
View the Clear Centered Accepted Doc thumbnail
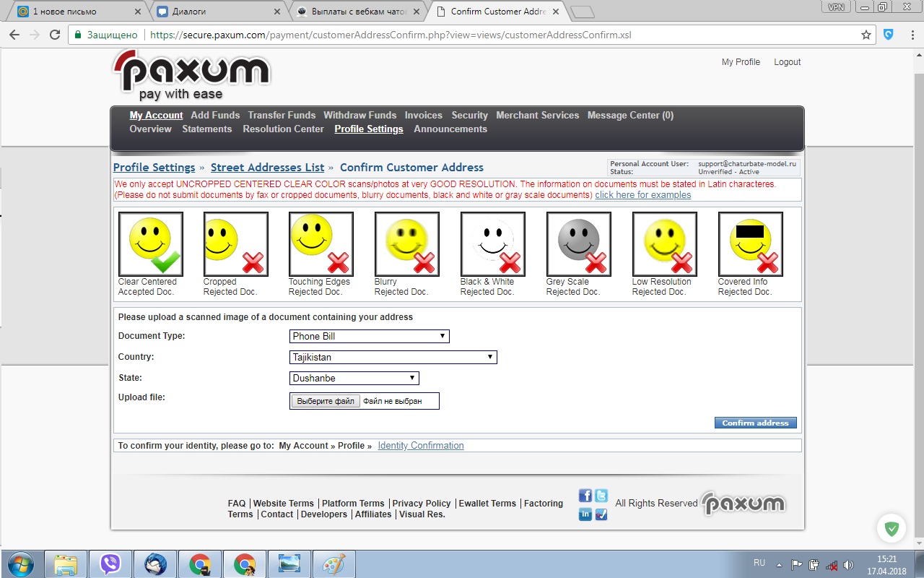click(150, 244)
